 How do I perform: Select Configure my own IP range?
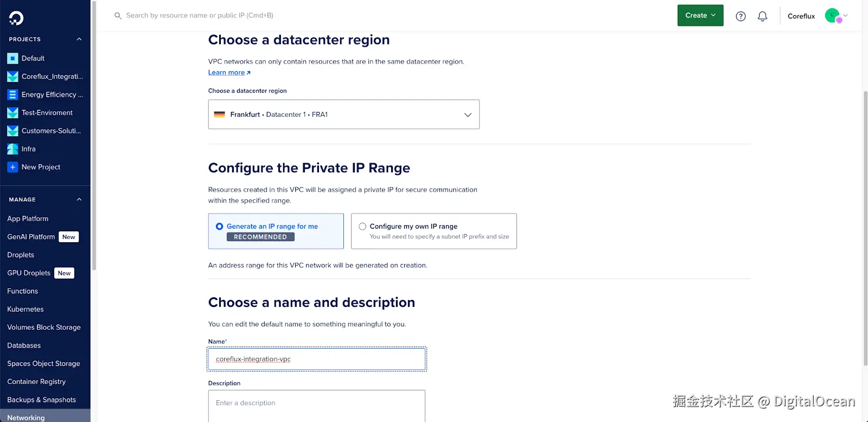point(362,226)
